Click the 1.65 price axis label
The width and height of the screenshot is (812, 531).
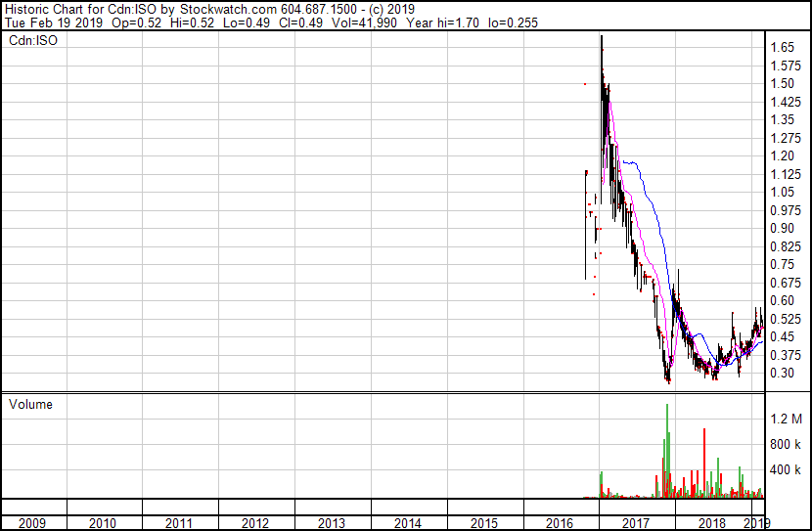tap(781, 47)
